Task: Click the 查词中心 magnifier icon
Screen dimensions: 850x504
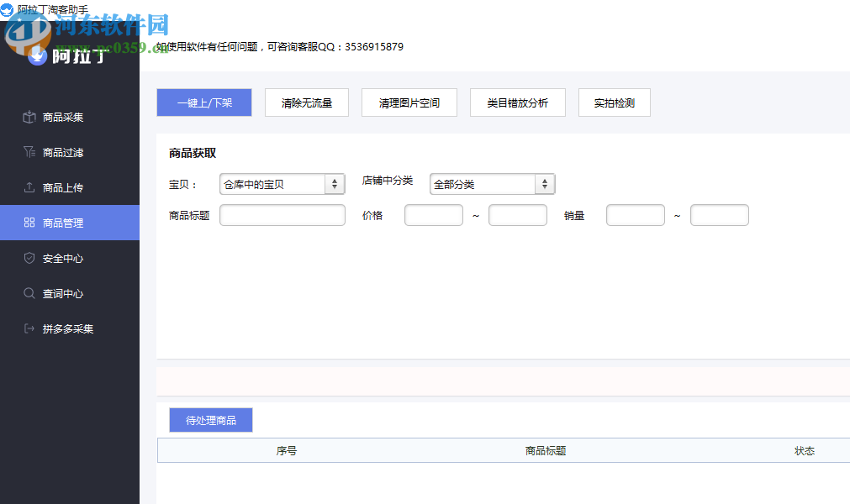Action: tap(30, 293)
